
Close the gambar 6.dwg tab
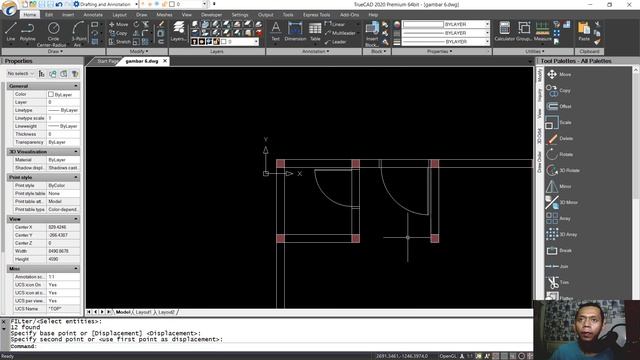165,61
